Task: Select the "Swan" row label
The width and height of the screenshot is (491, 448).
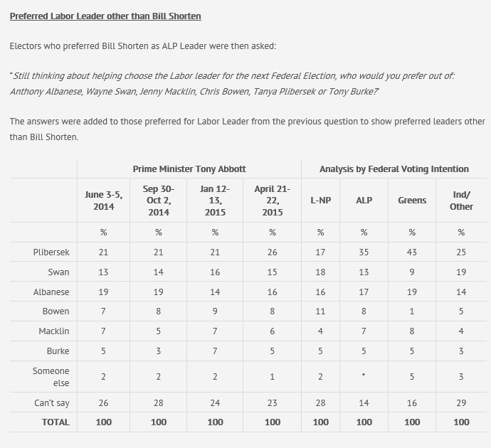Action: [59, 272]
